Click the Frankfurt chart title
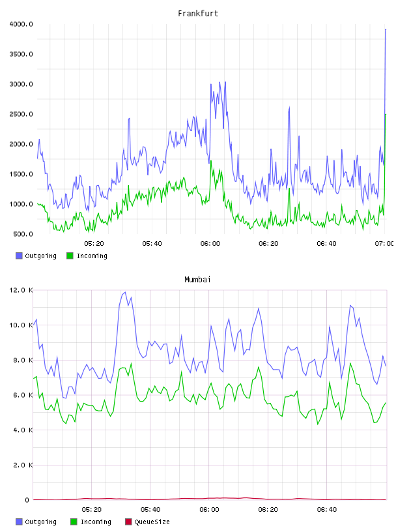Image resolution: width=396 pixels, height=532 pixels. click(x=198, y=14)
